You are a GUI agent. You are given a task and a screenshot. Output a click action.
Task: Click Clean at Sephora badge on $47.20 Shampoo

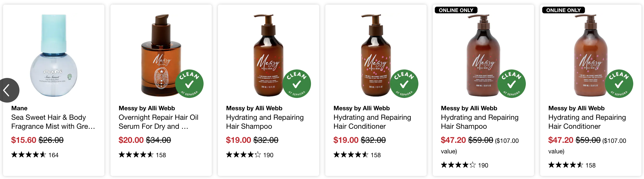(512, 84)
